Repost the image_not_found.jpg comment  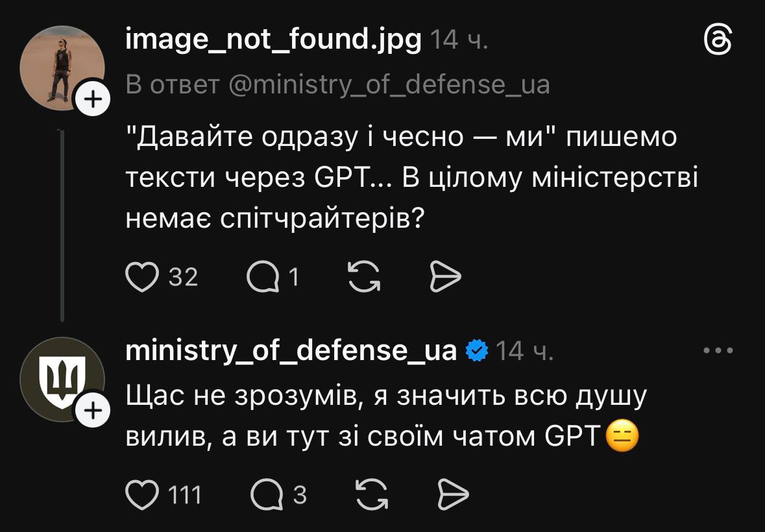point(364,277)
